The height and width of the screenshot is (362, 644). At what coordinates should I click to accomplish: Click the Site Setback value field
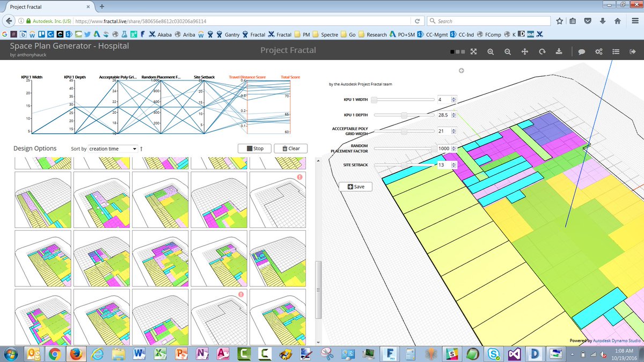pos(443,165)
